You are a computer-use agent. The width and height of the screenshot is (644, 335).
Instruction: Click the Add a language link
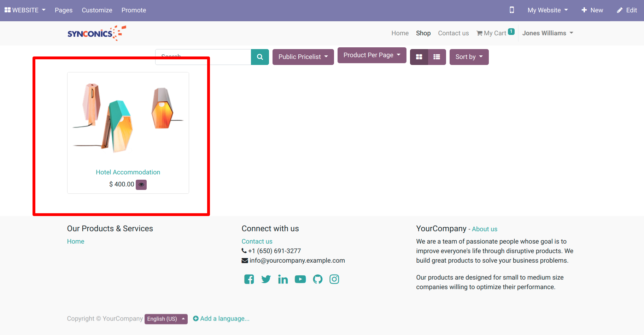click(x=221, y=319)
